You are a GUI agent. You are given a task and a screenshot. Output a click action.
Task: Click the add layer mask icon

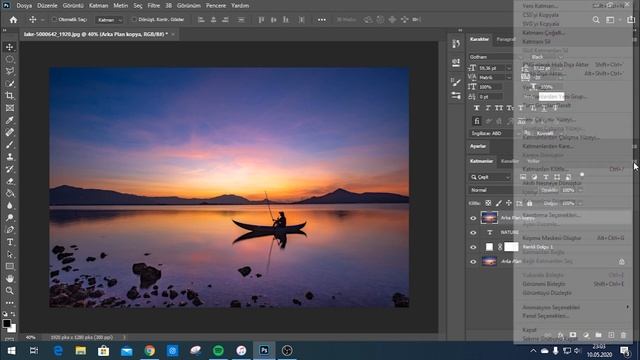(x=573, y=335)
